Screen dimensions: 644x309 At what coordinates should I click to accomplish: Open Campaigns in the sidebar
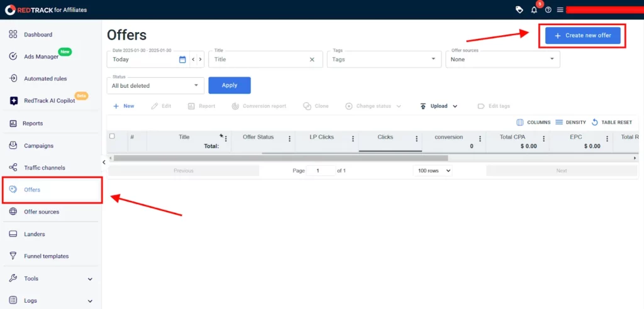[x=38, y=146]
